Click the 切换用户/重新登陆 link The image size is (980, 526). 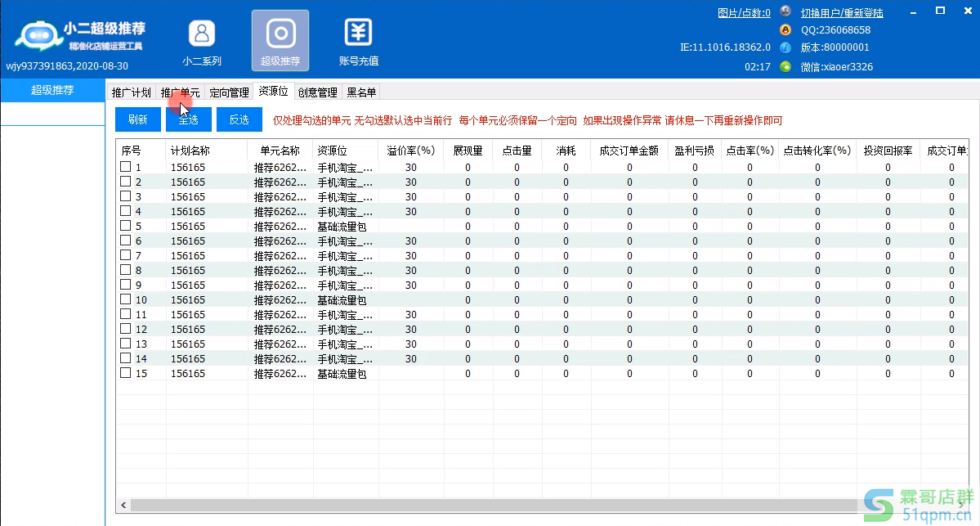click(841, 13)
